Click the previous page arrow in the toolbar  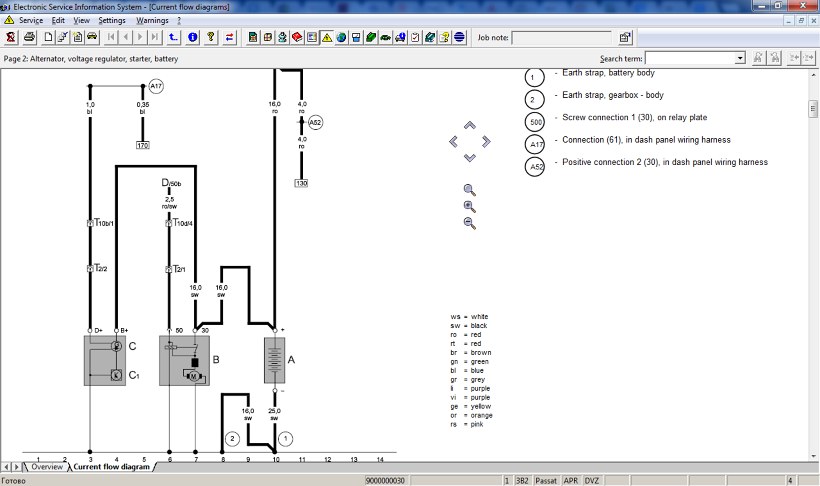coord(126,37)
